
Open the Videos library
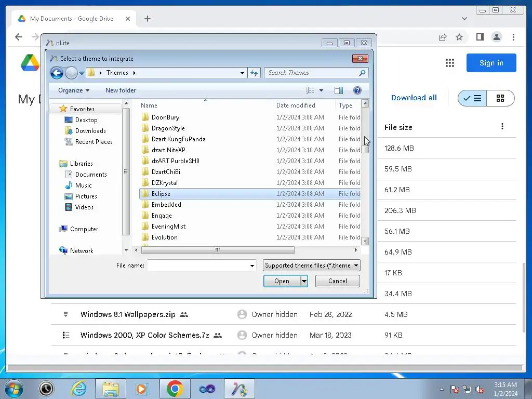tap(84, 207)
